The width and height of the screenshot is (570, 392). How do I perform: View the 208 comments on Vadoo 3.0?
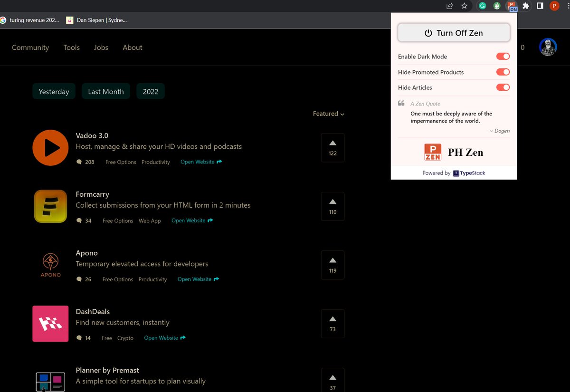click(x=85, y=162)
